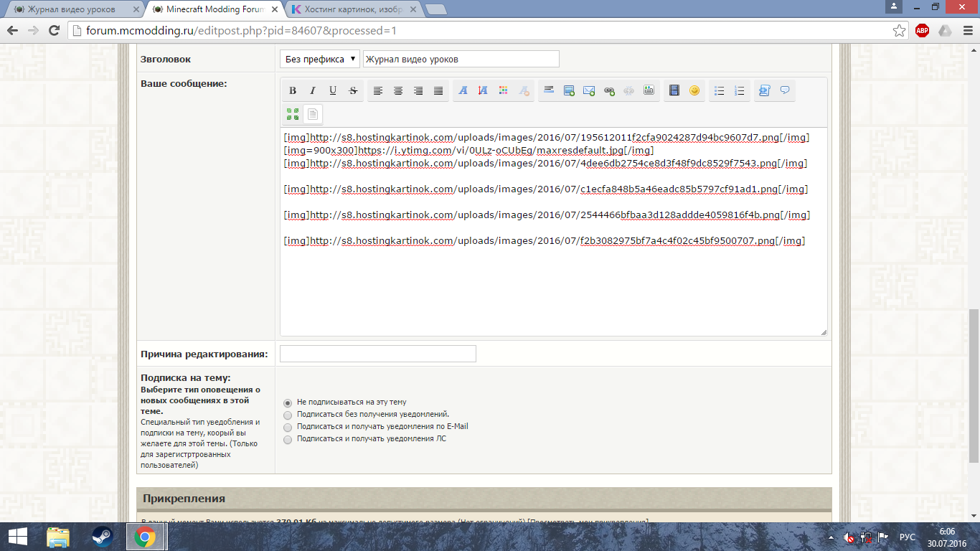980x551 pixels.
Task: Open Steam from the taskbar
Action: [x=101, y=537]
